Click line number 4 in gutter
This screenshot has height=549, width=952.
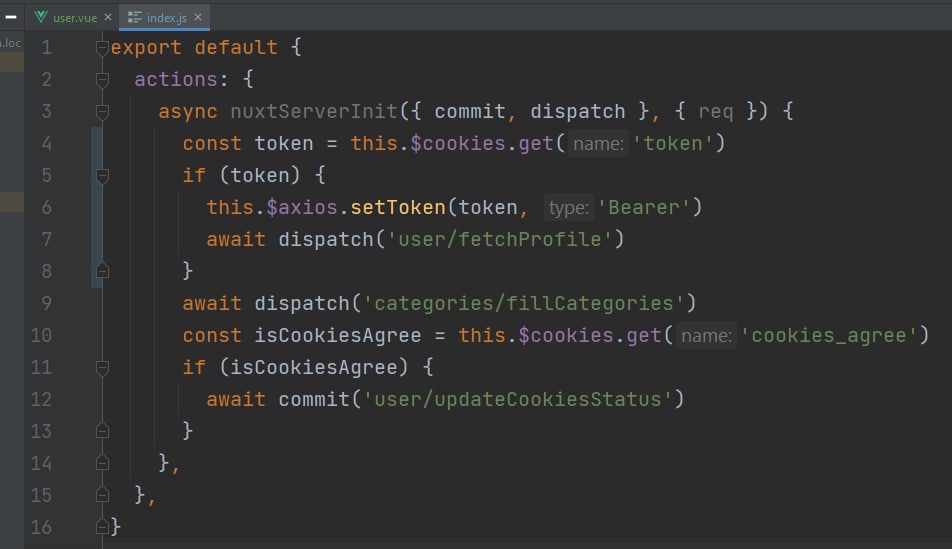point(46,144)
